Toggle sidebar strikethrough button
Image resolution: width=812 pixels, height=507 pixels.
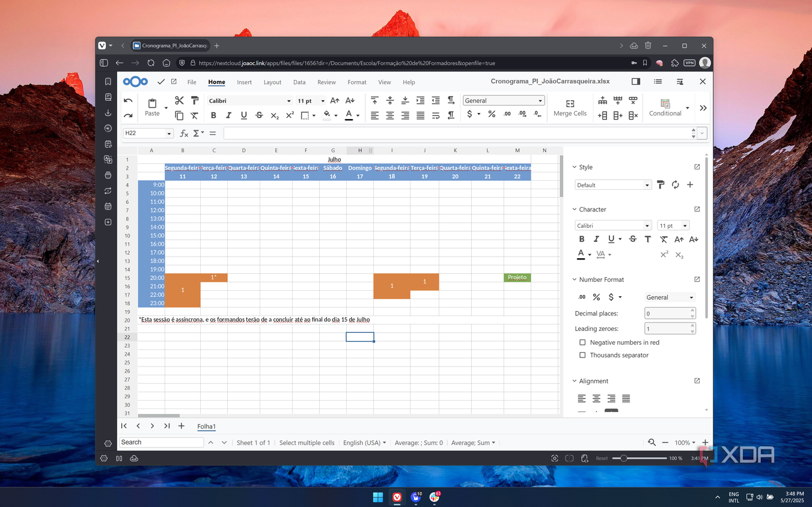pyautogui.click(x=633, y=239)
